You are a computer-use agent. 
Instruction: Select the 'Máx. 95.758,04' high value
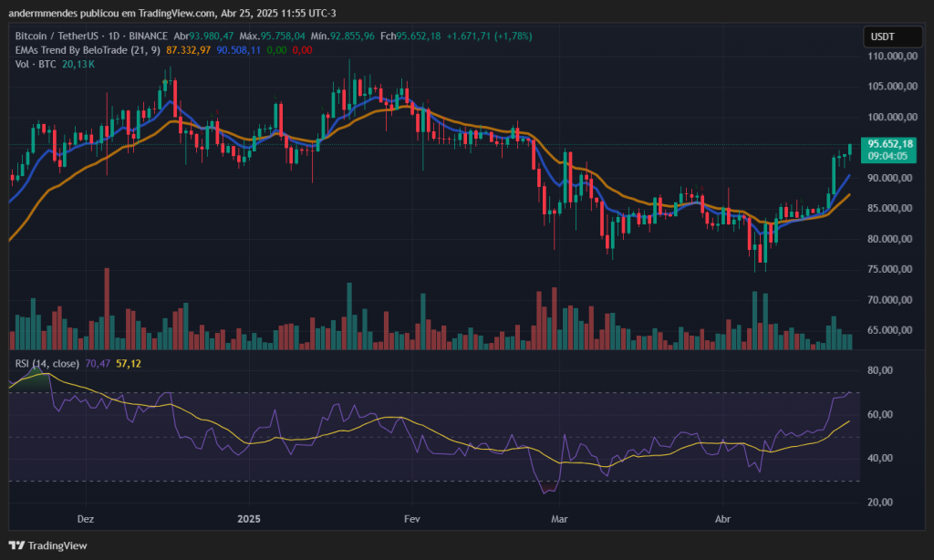point(272,36)
